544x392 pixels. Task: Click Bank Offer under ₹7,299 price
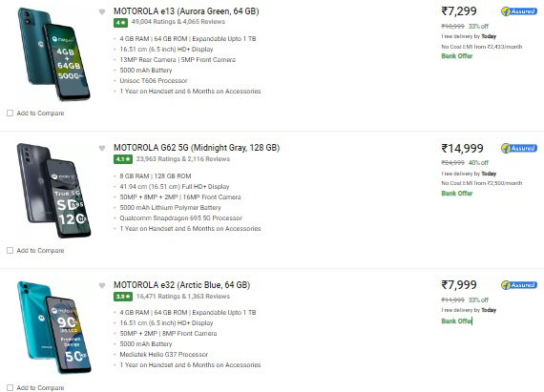click(457, 56)
